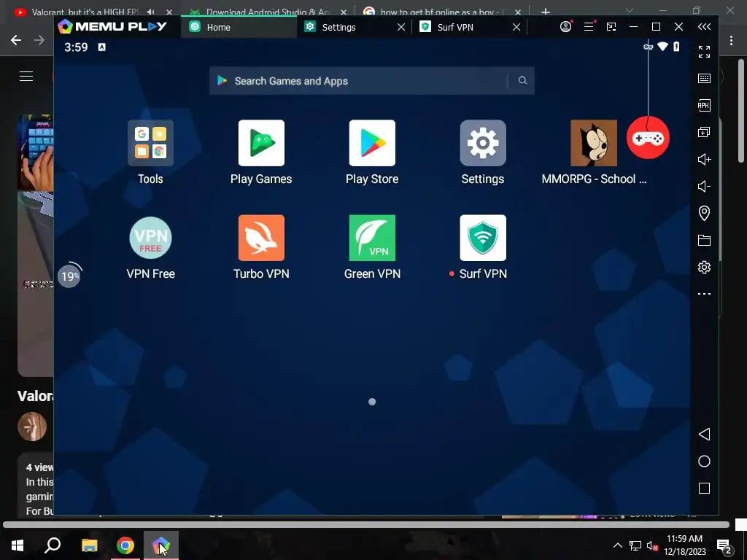Launch the Surf VPN app
Viewport: 747px width, 560px height.
(x=483, y=238)
